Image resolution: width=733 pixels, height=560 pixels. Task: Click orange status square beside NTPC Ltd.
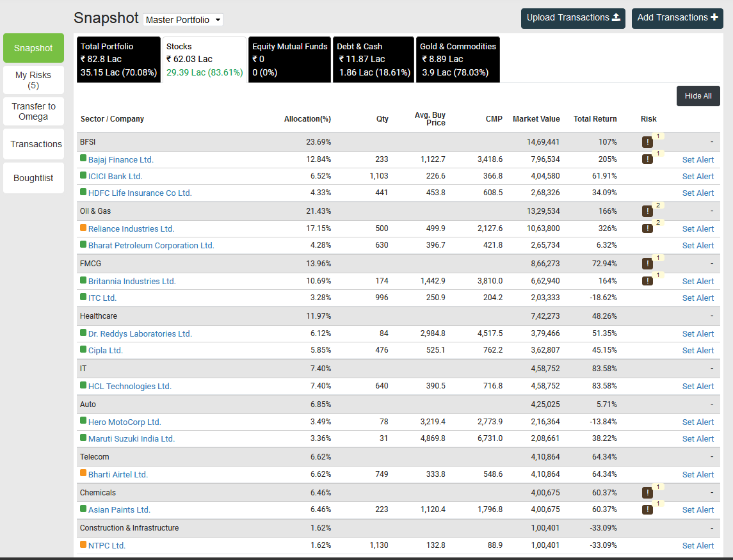point(83,545)
